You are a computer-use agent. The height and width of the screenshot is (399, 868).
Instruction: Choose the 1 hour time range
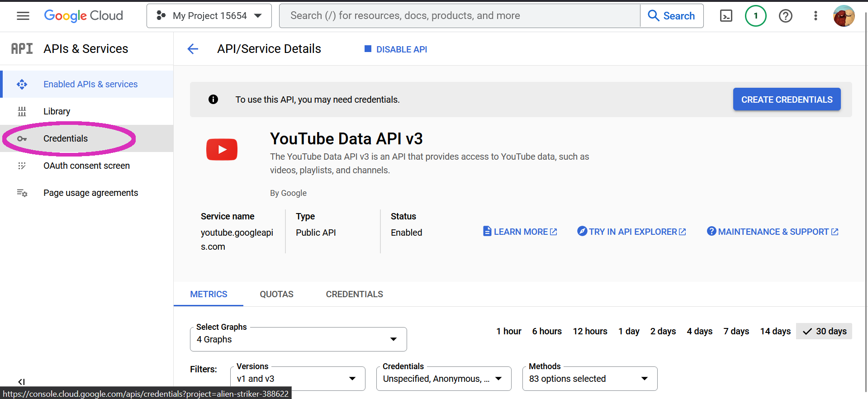coord(508,331)
